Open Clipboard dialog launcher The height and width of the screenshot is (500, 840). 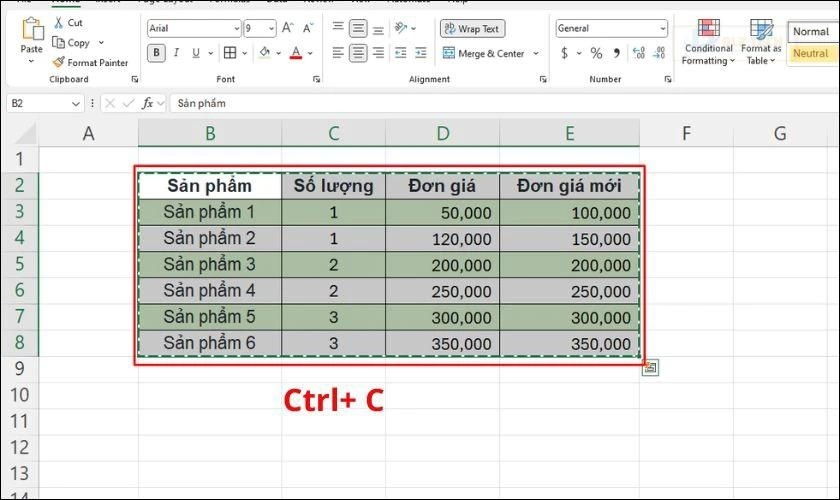134,79
